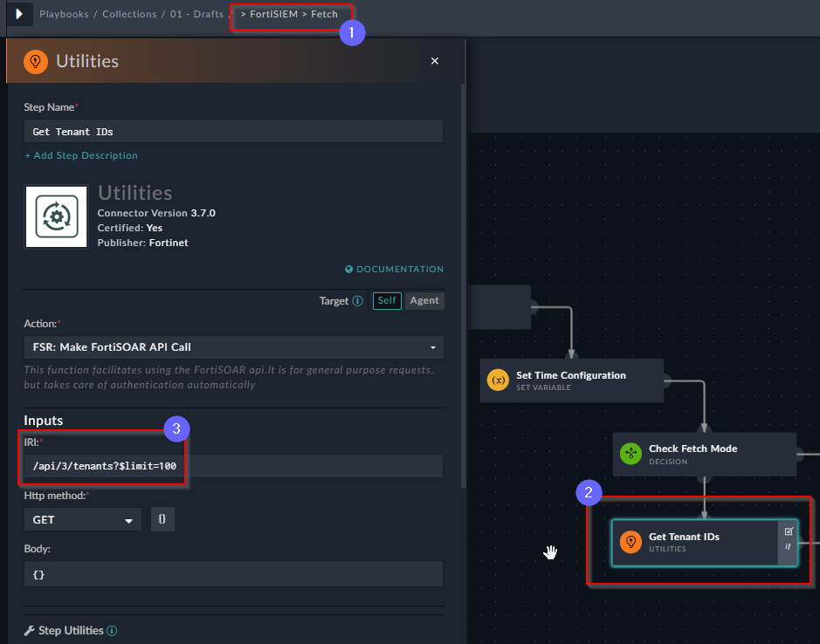Click the orange Utilities lightbulb header icon

coord(36,61)
